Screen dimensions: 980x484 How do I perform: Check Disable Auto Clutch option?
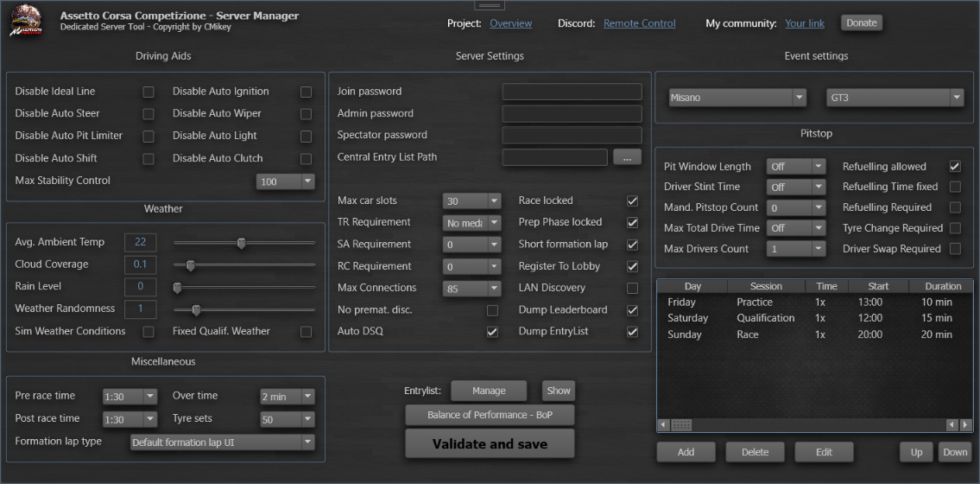point(306,159)
